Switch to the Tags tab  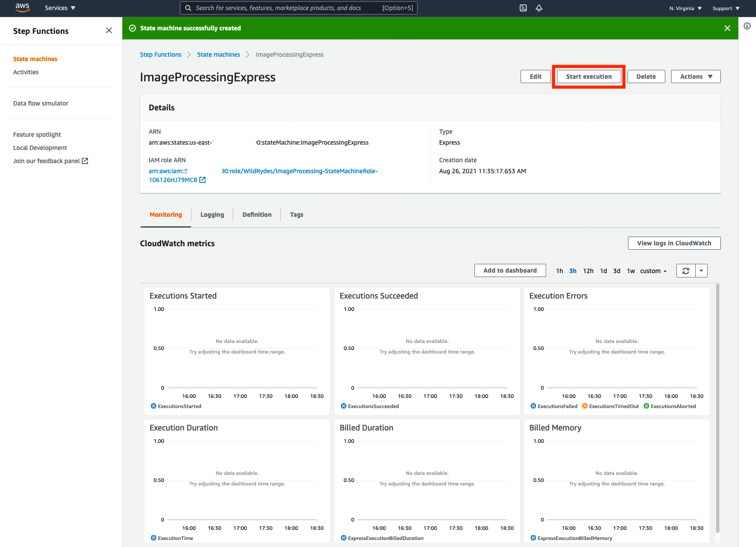pyautogui.click(x=297, y=215)
